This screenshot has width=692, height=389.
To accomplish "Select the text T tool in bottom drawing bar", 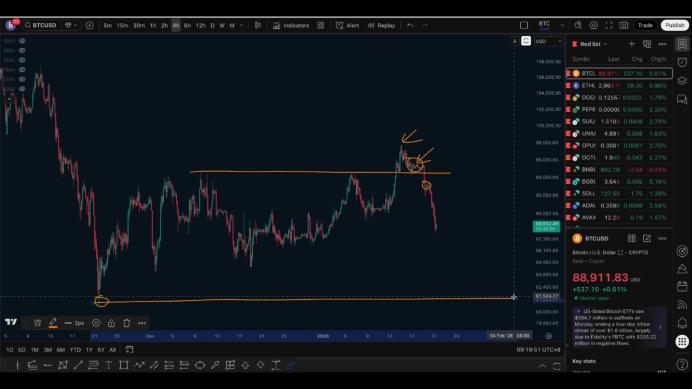I will point(108,365).
